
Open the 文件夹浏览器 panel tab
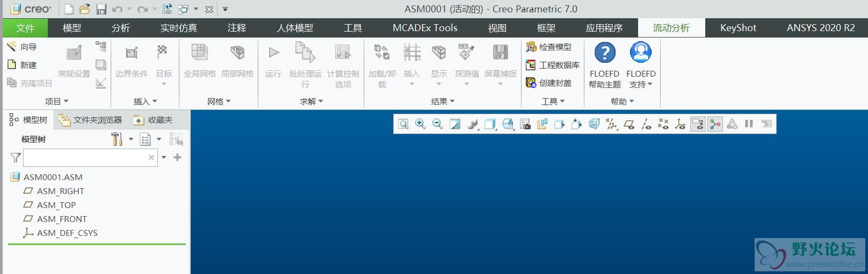click(90, 120)
